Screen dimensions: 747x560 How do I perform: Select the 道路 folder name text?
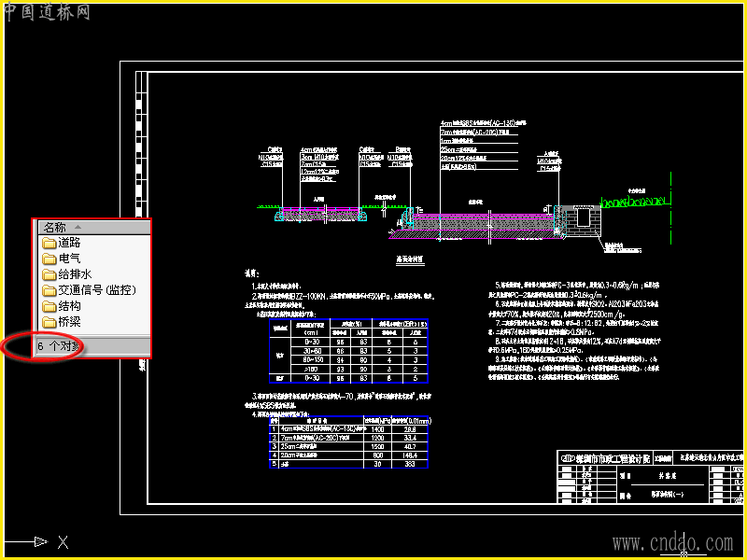pyautogui.click(x=69, y=243)
